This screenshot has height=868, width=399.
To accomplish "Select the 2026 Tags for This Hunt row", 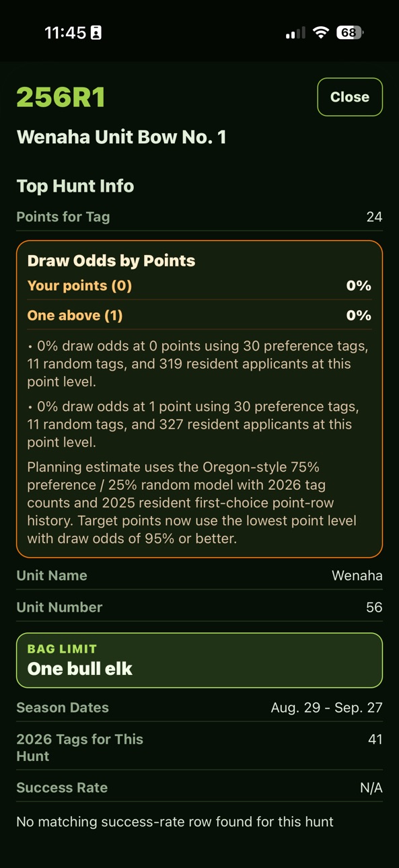I will [199, 748].
